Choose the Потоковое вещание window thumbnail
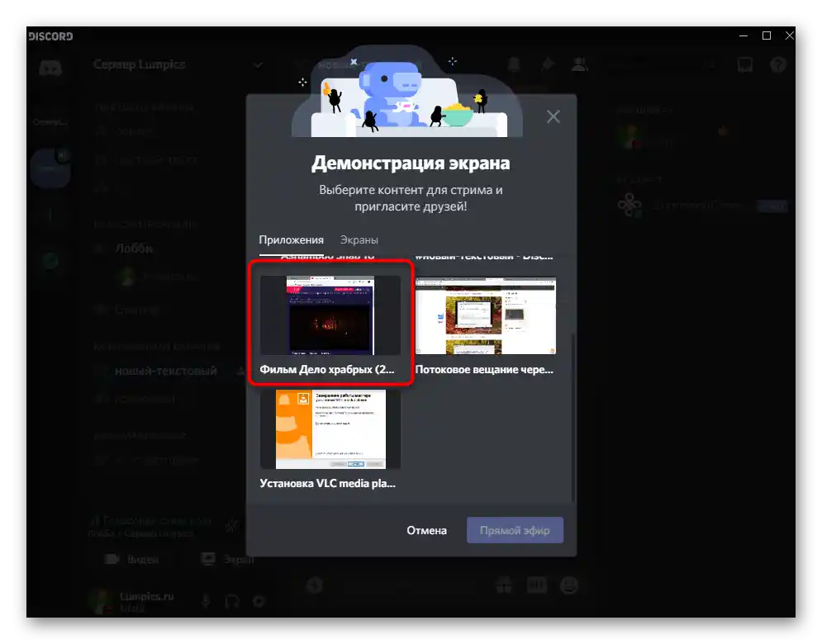Viewport: 822px width, 644px height. pyautogui.click(x=486, y=316)
